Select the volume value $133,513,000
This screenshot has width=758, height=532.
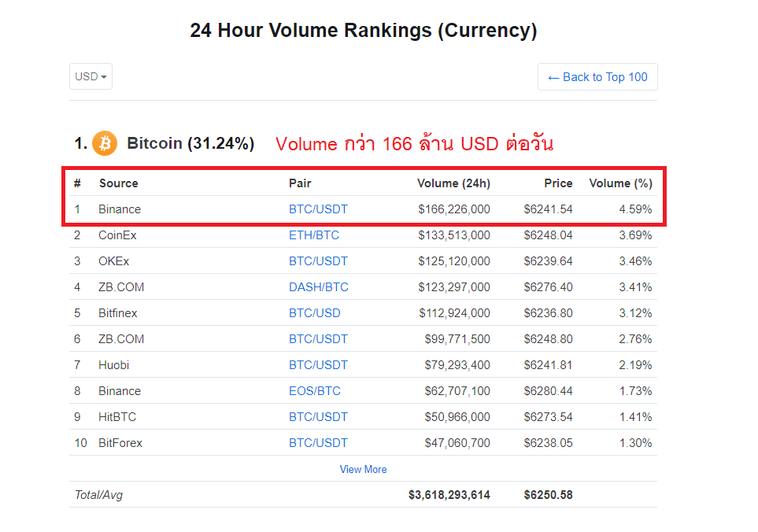coord(454,235)
